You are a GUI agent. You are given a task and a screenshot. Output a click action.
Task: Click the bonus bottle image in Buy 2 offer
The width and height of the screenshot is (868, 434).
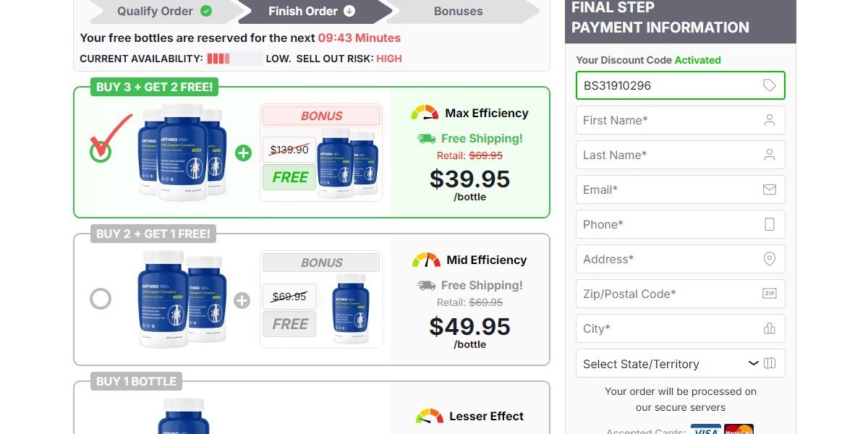click(x=351, y=308)
